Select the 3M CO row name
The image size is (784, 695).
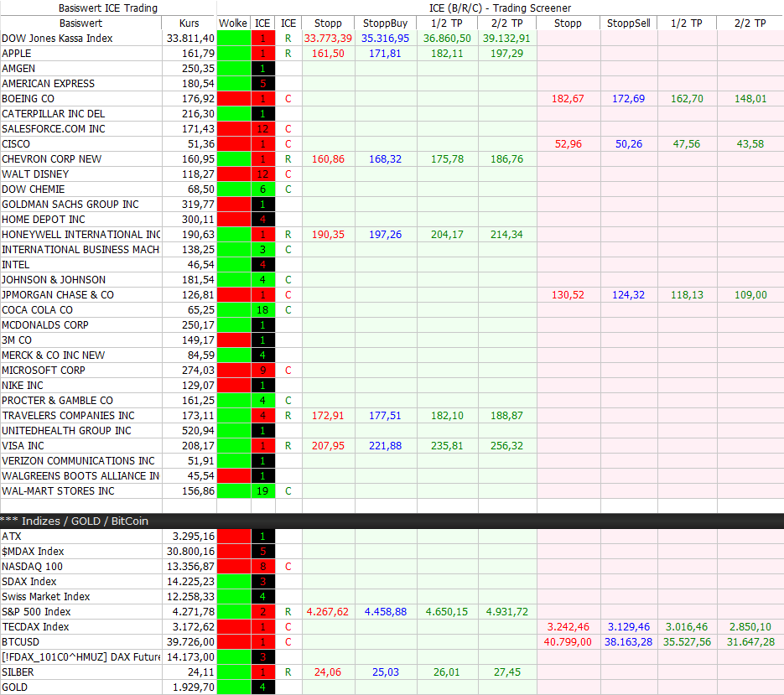[17, 340]
